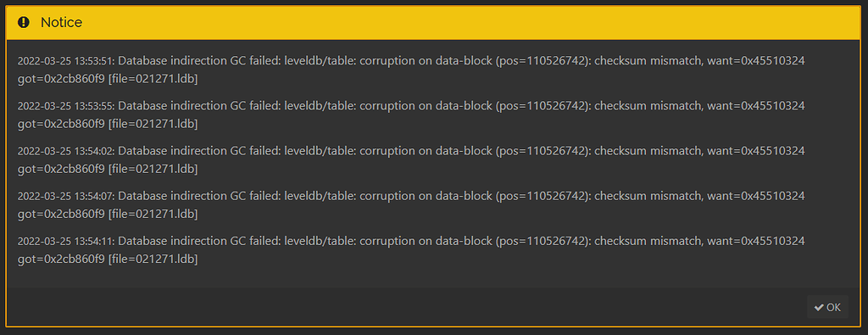Click the checkmark icon on OK button
The image size is (868, 335).
(820, 307)
